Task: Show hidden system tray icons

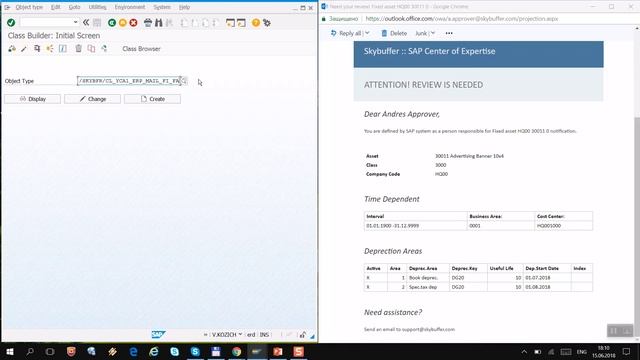Action: [x=524, y=351]
